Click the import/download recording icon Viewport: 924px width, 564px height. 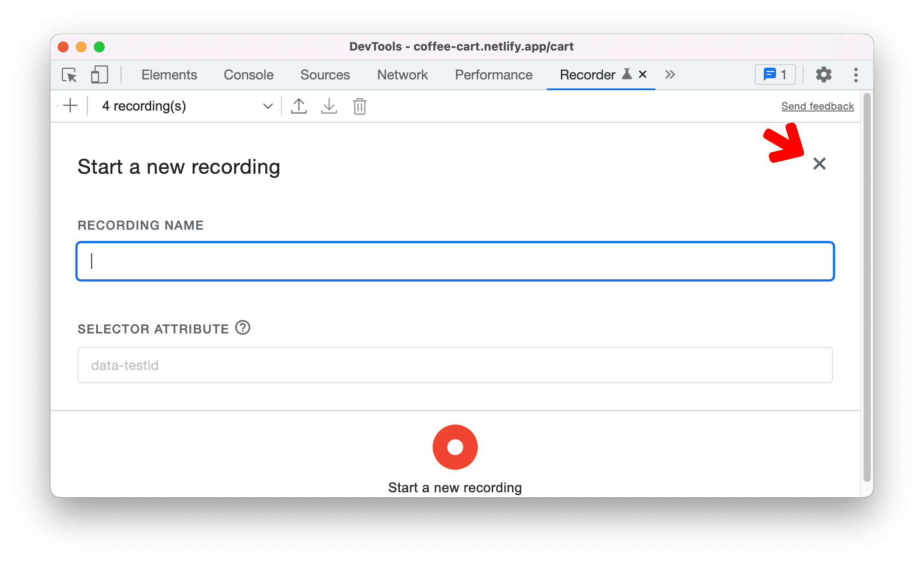click(329, 106)
